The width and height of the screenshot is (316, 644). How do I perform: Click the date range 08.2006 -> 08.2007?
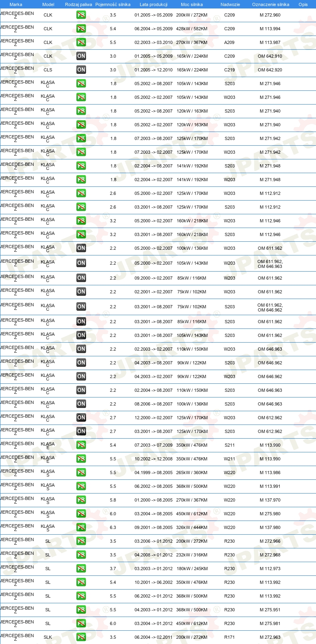coord(154,404)
